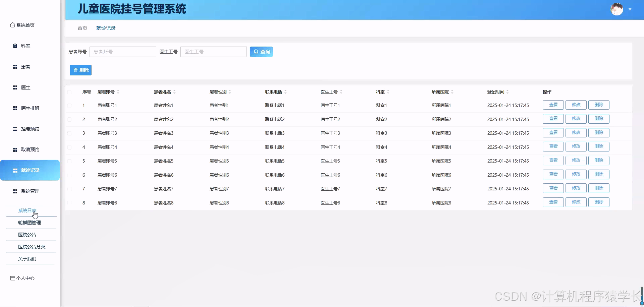Click the 医生 sidebar icon
This screenshot has height=307, width=644.
[x=14, y=87]
